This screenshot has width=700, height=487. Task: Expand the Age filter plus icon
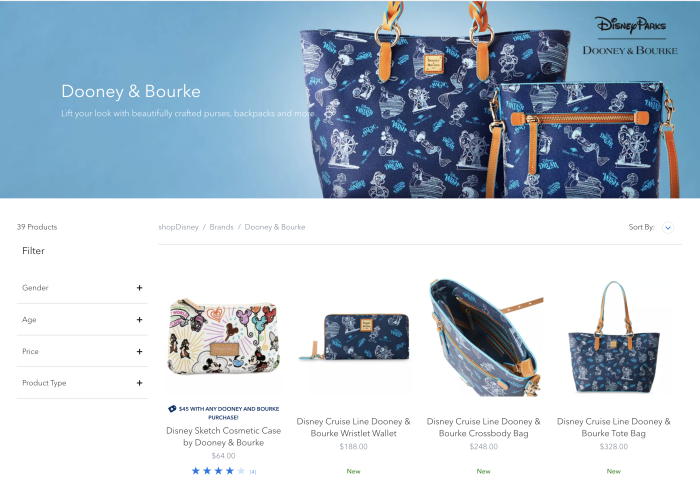(139, 320)
